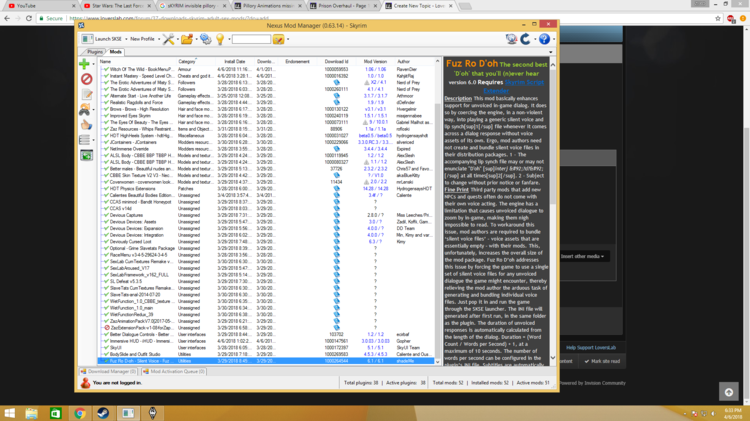Toggle the checkmark for NetImmerse Override

[106, 149]
